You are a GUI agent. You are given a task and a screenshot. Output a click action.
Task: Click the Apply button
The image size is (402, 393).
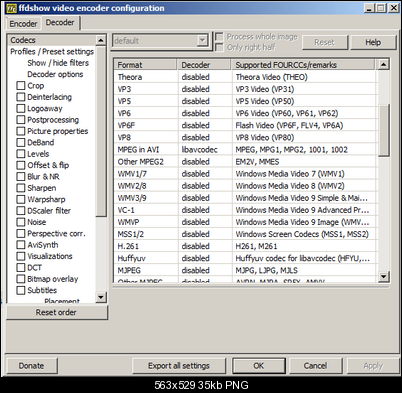[373, 366]
